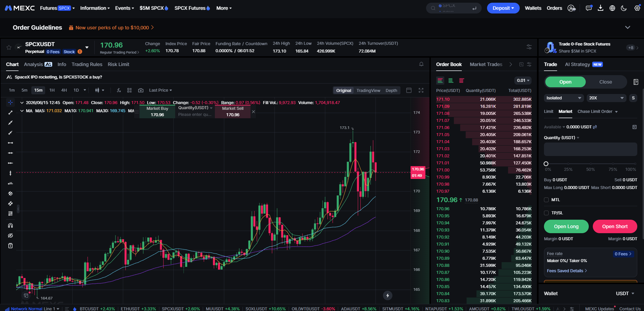The image size is (644, 311).
Task: Toggle the S mode button beside leverage
Action: (633, 98)
